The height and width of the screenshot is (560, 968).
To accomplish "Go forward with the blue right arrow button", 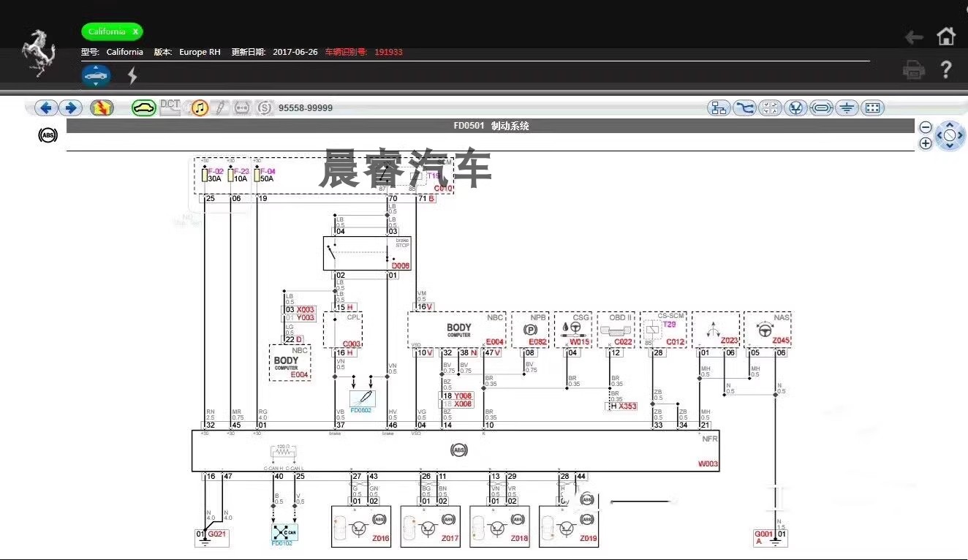I will click(70, 108).
